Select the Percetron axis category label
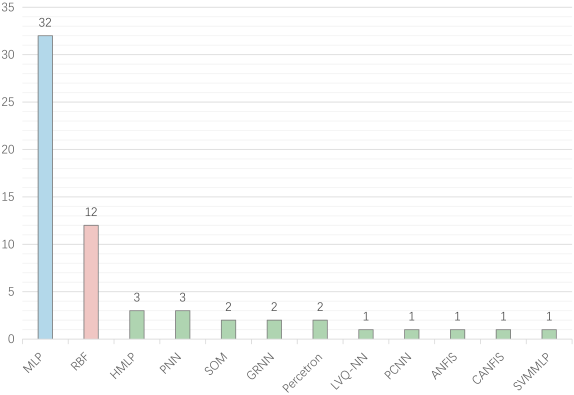 302,372
